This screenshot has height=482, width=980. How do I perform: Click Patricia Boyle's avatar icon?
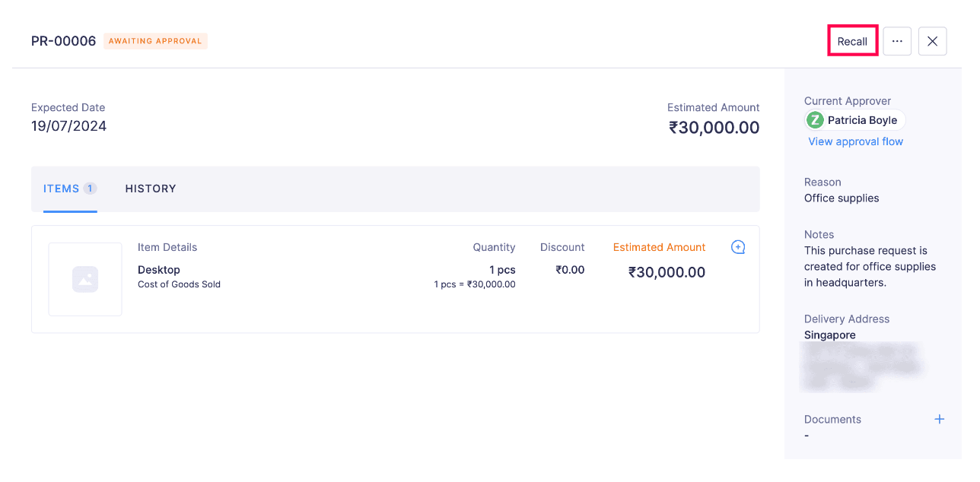point(815,120)
